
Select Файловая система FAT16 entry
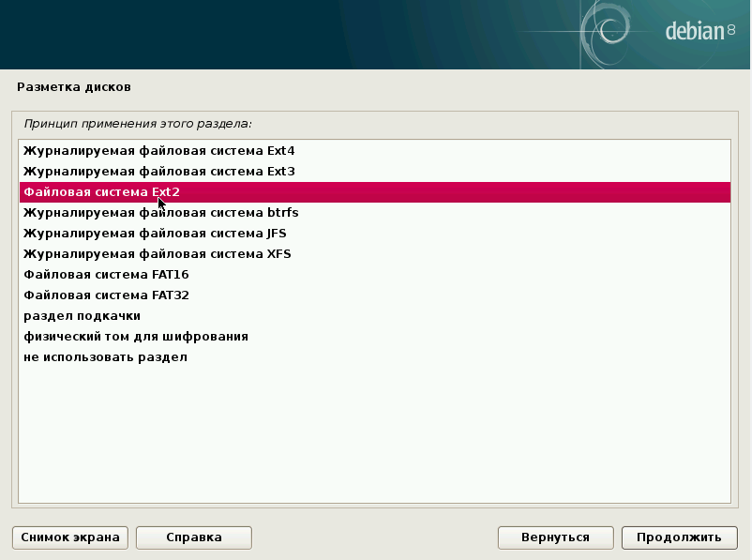(106, 275)
